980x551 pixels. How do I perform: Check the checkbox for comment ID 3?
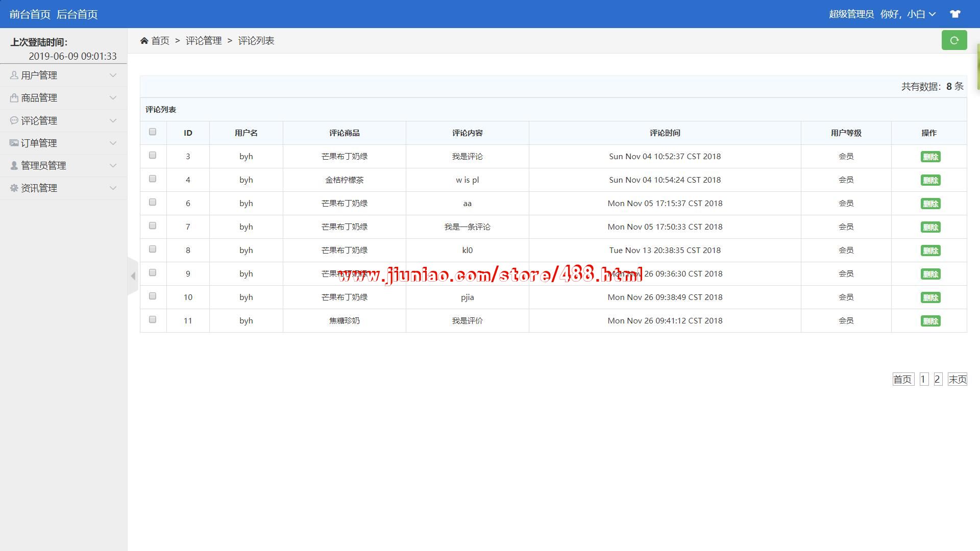[x=153, y=156]
